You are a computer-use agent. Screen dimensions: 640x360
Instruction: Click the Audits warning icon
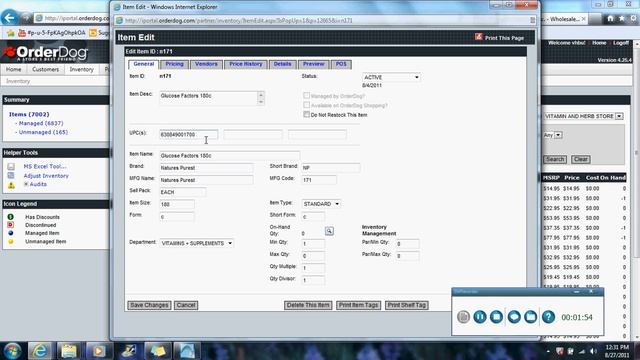click(11, 185)
